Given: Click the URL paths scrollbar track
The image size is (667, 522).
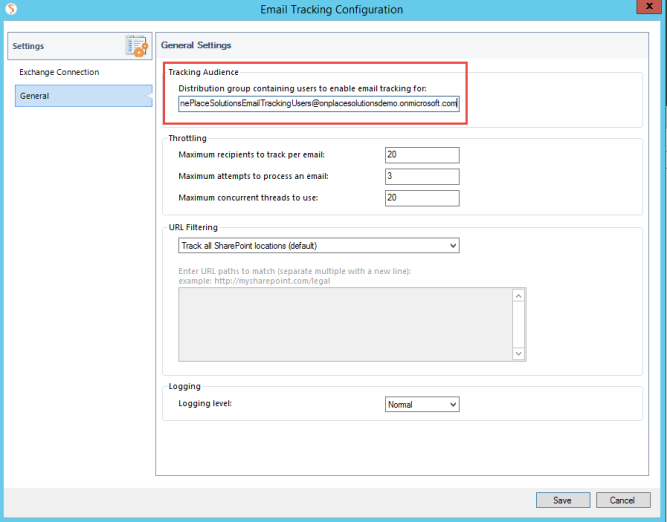Looking at the screenshot, I should coord(519,324).
